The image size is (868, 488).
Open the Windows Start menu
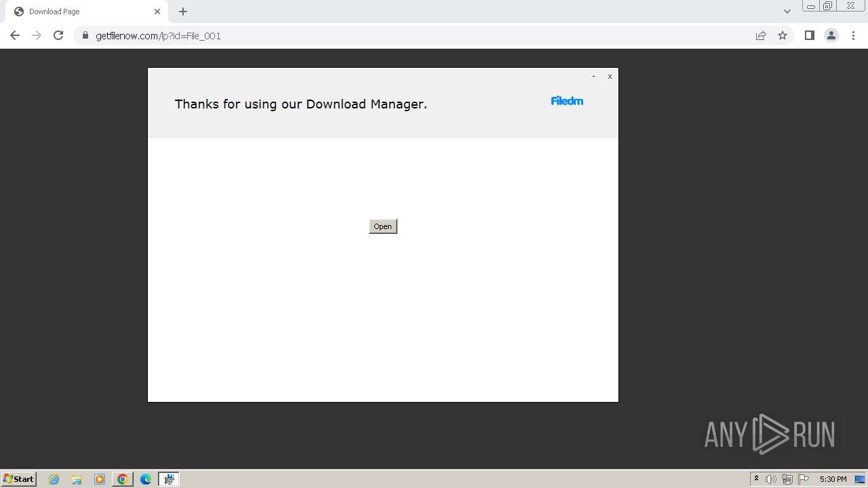tap(19, 479)
